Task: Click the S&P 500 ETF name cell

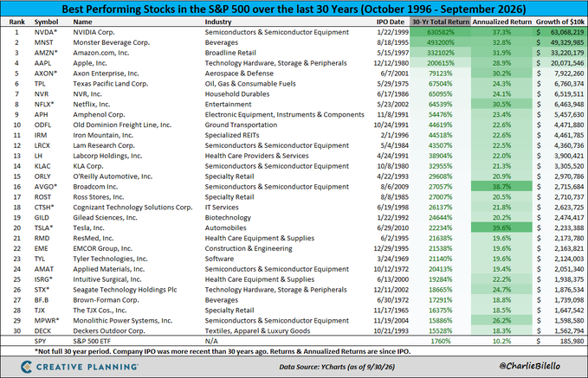Action: (x=92, y=342)
